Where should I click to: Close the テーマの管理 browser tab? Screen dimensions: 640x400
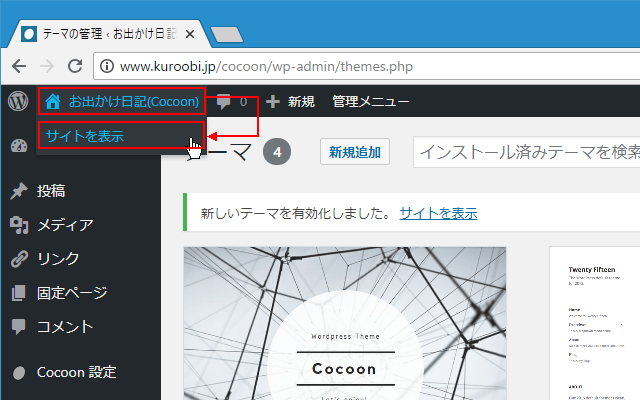point(190,34)
